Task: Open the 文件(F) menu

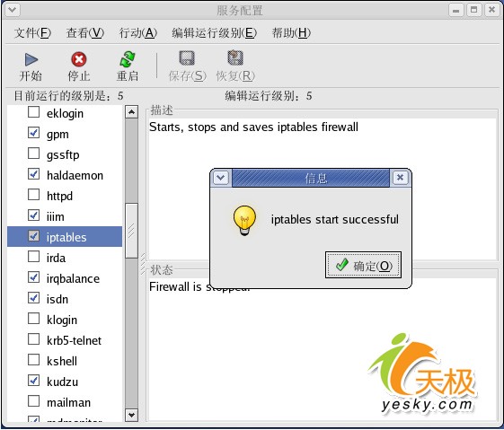Action: [x=32, y=32]
